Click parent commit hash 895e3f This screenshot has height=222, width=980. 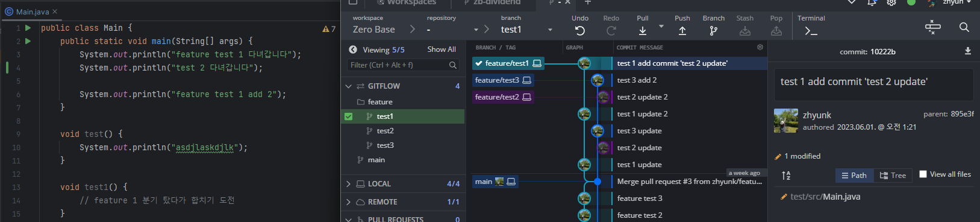tap(963, 113)
